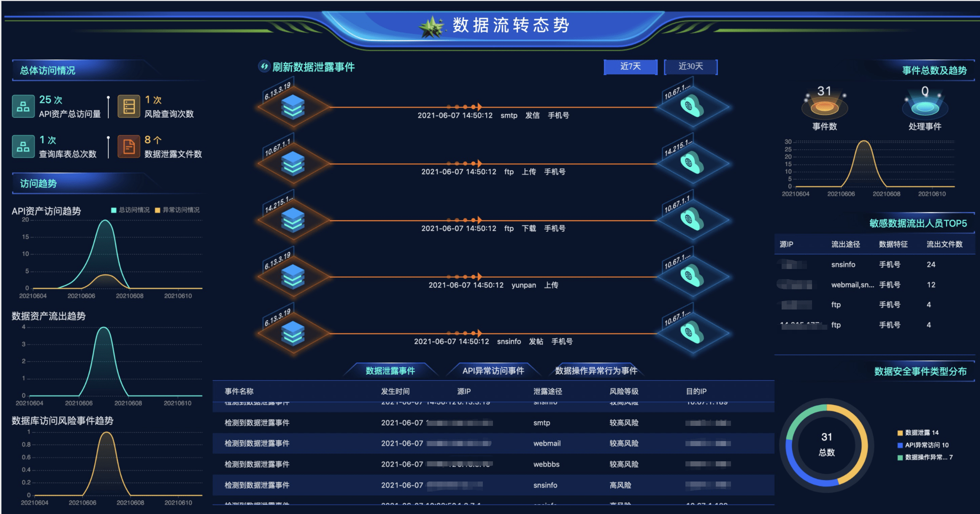Screen dimensions: 980x514
Task: Select the snsinfo 高风险 event row
Action: (x=493, y=485)
